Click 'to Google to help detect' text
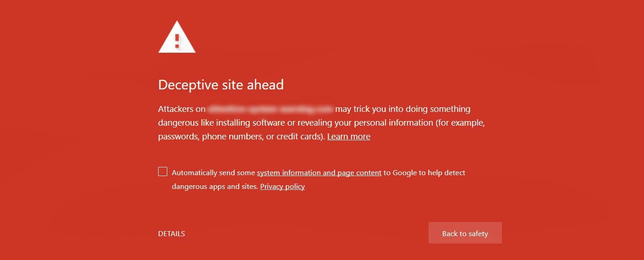This screenshot has width=644, height=260. click(x=424, y=173)
